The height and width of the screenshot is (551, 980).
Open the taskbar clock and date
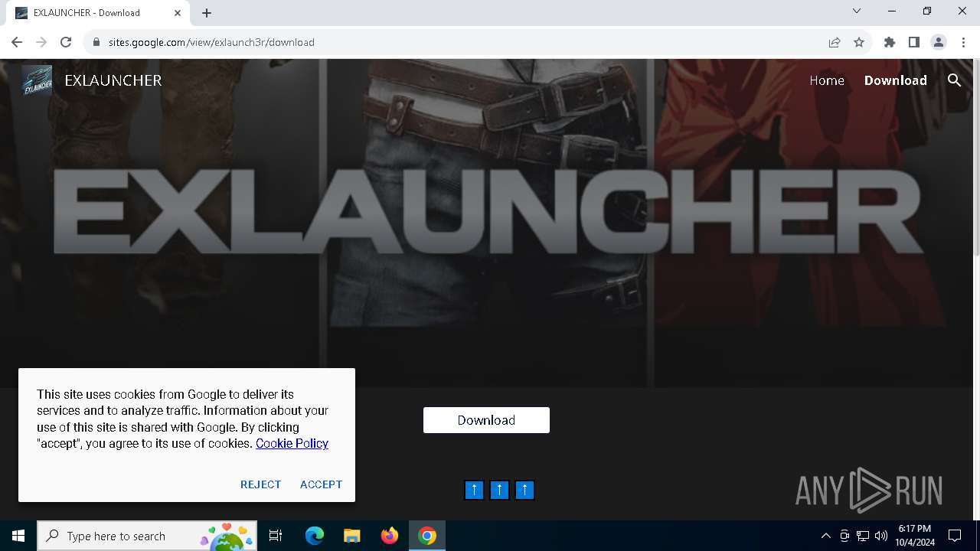tap(915, 536)
